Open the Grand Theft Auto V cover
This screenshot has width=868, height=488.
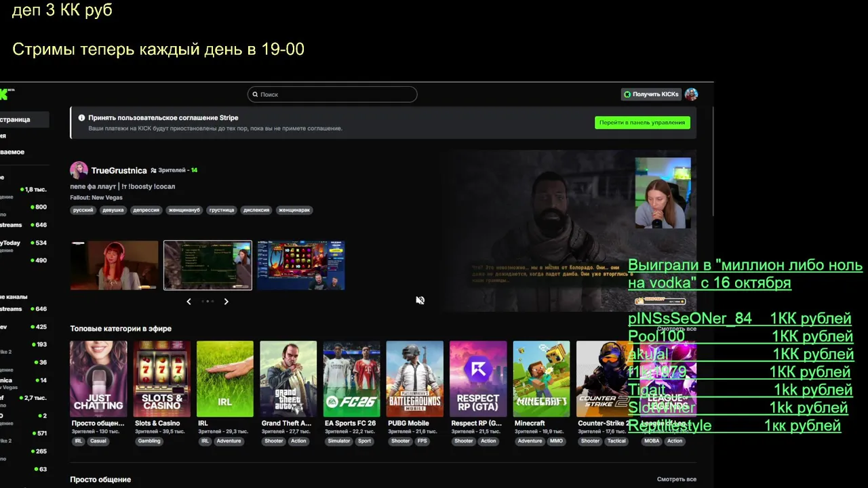[x=288, y=379]
